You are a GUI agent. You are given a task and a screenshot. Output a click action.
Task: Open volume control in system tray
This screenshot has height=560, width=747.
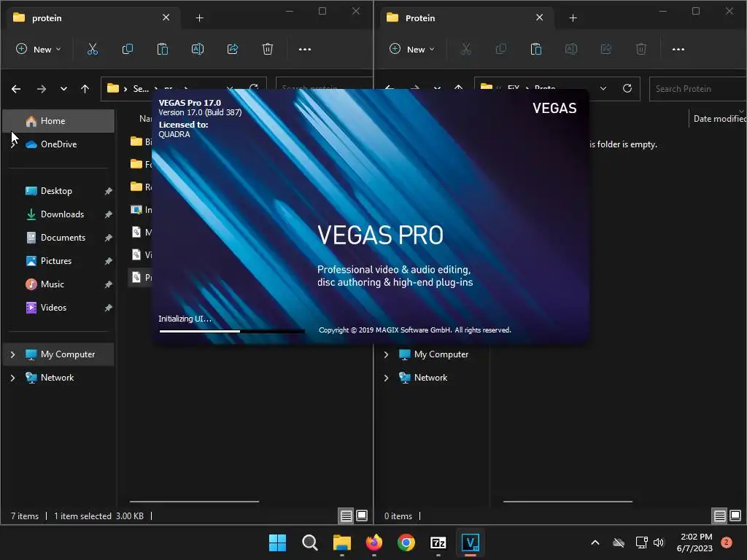pyautogui.click(x=659, y=542)
